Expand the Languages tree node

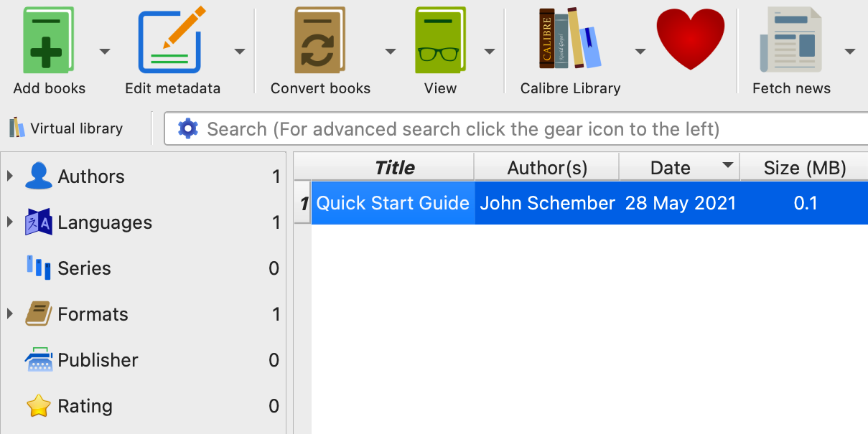pos(10,222)
